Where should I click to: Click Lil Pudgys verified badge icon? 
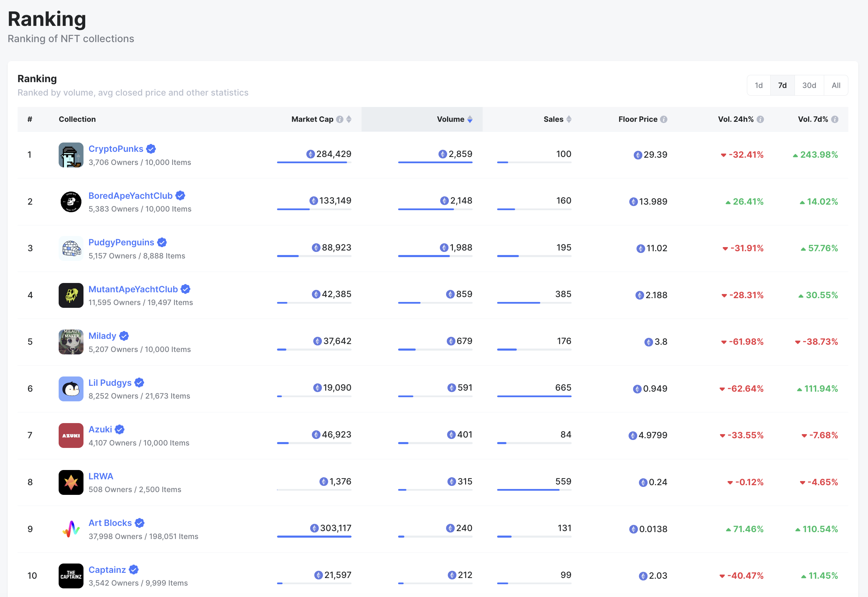tap(139, 383)
